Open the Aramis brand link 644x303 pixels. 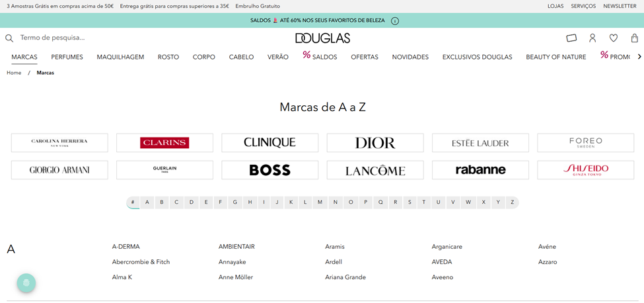pos(335,247)
